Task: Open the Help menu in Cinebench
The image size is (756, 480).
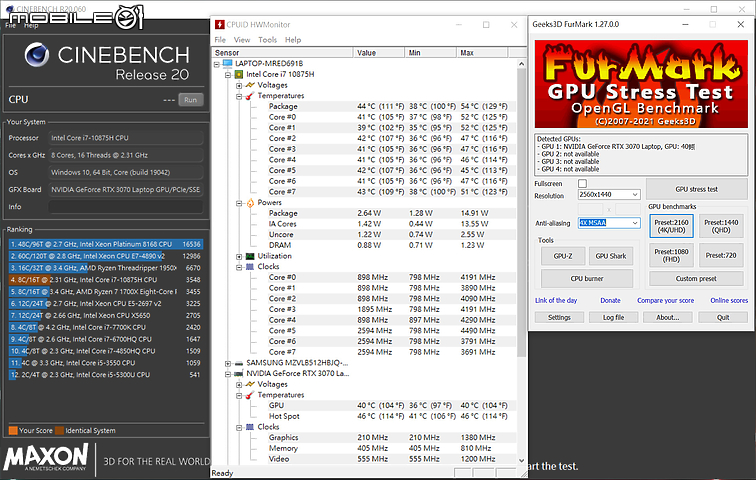Action: click(31, 25)
